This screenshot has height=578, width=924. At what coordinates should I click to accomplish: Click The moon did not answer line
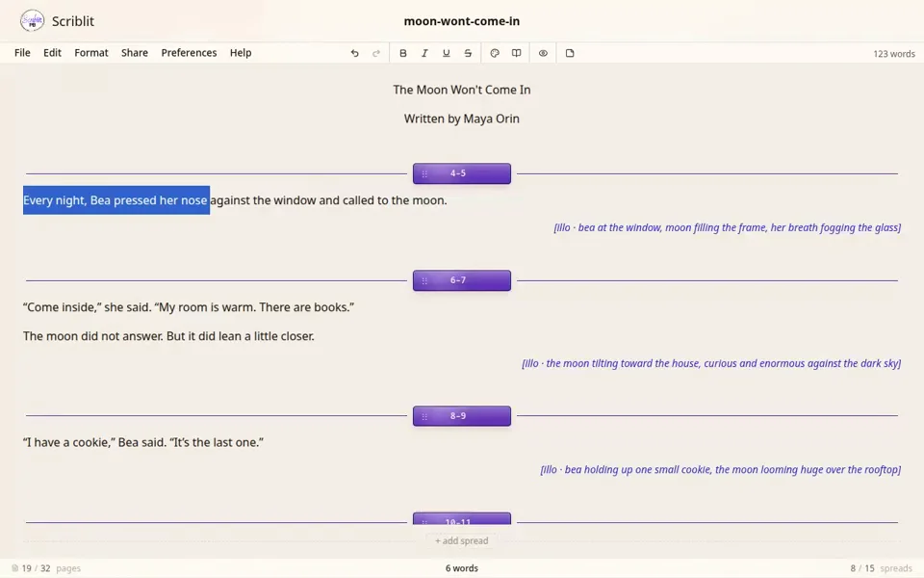pos(168,336)
